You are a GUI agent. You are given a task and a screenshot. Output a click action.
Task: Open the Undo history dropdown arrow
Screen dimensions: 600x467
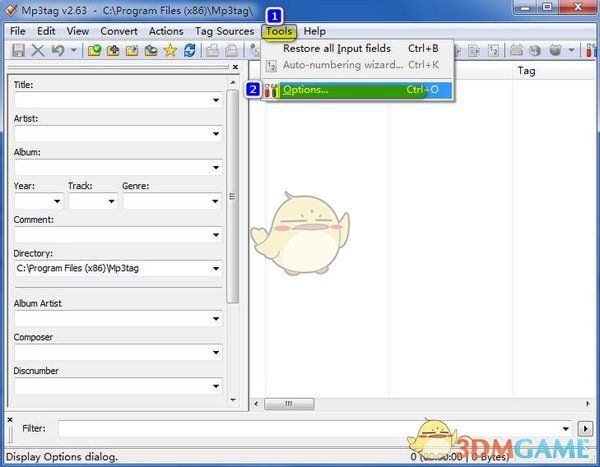coord(73,50)
